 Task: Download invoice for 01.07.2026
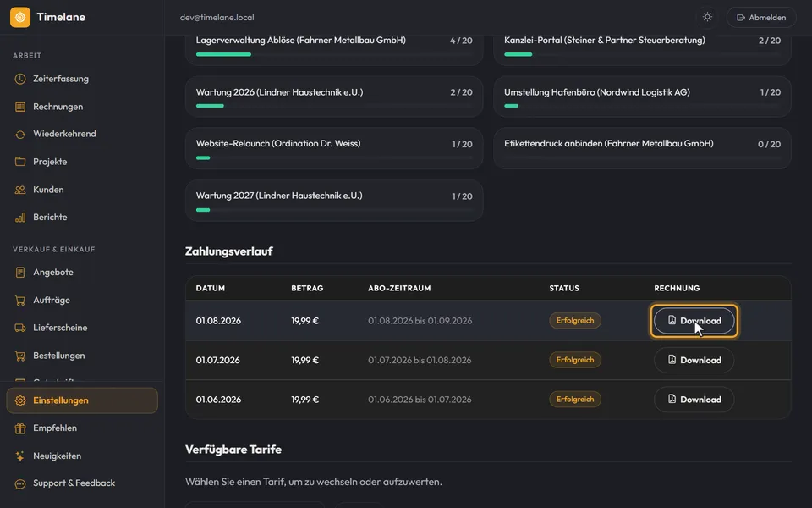click(694, 361)
